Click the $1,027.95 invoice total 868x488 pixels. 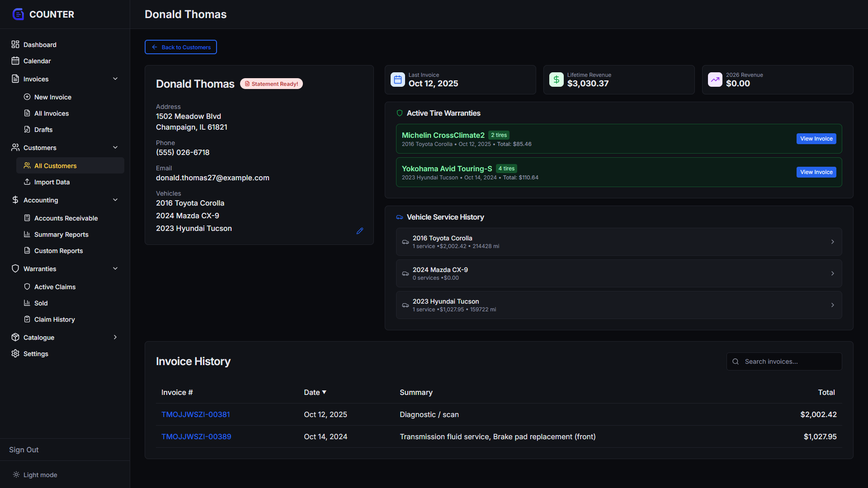tap(820, 436)
